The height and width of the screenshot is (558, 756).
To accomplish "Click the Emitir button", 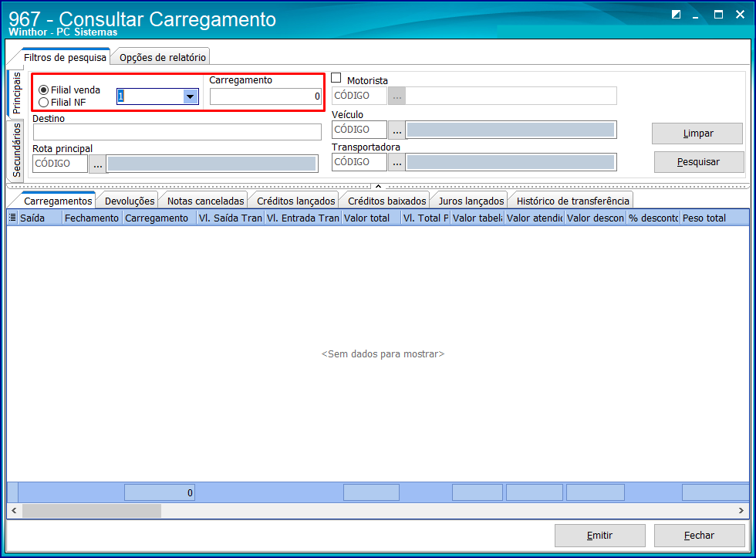I will tap(600, 536).
